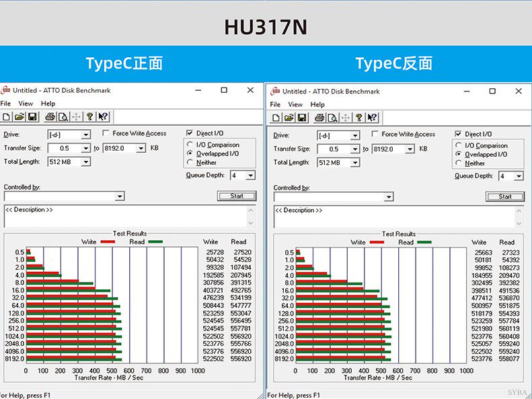This screenshot has height=399, width=532.
Task: Click ATTO app icon in right title bar
Action: (x=275, y=92)
